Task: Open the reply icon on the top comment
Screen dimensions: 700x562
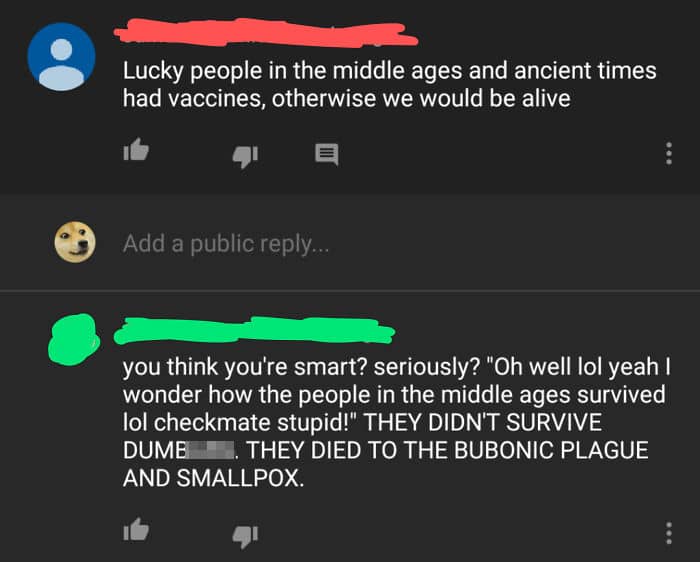Action: (x=327, y=155)
